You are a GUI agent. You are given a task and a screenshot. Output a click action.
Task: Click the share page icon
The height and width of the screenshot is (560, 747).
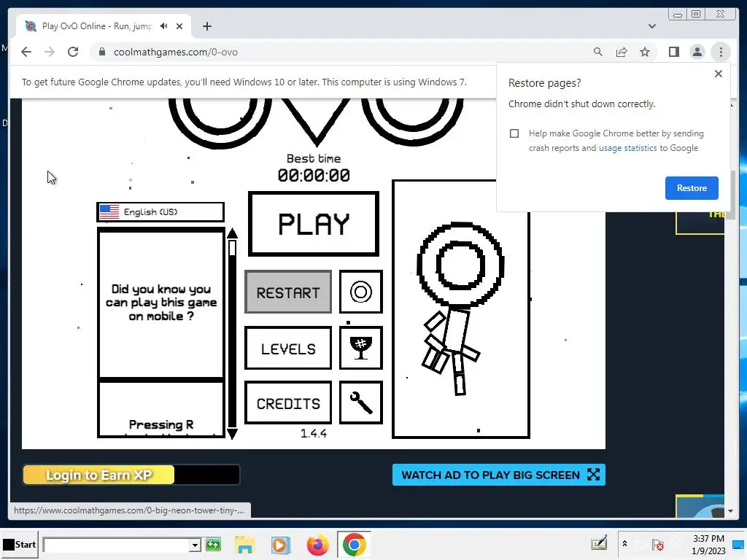[x=622, y=52]
